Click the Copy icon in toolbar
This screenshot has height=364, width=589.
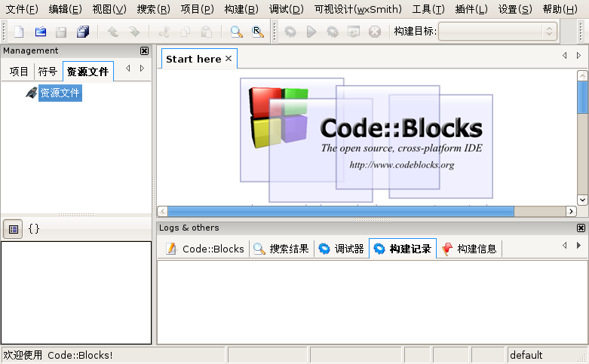186,32
